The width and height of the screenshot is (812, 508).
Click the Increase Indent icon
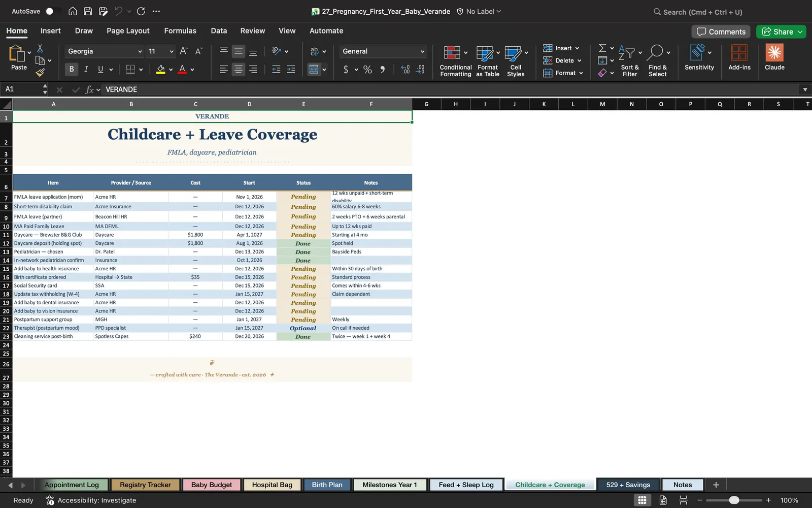pos(291,69)
